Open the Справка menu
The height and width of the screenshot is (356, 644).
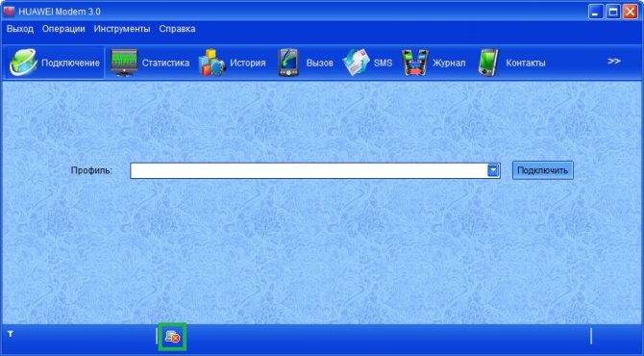(177, 29)
